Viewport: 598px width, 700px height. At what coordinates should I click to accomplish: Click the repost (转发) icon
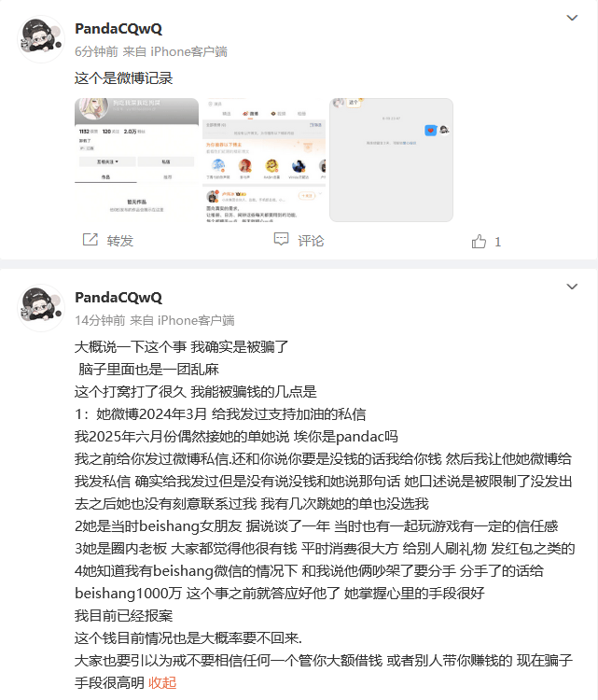90,240
